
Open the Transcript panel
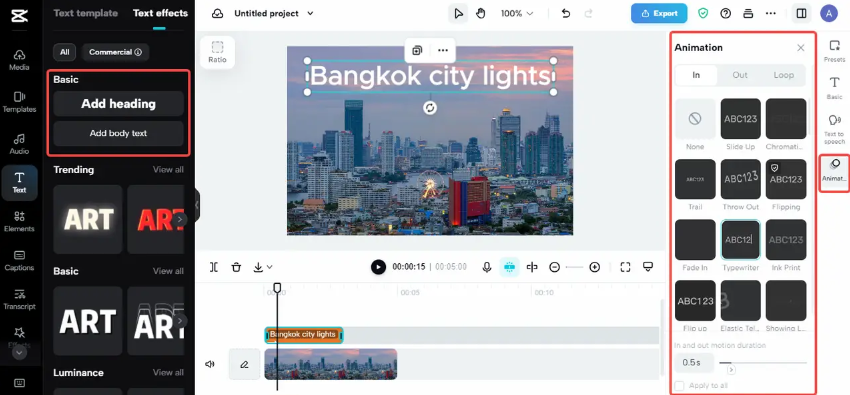19,300
